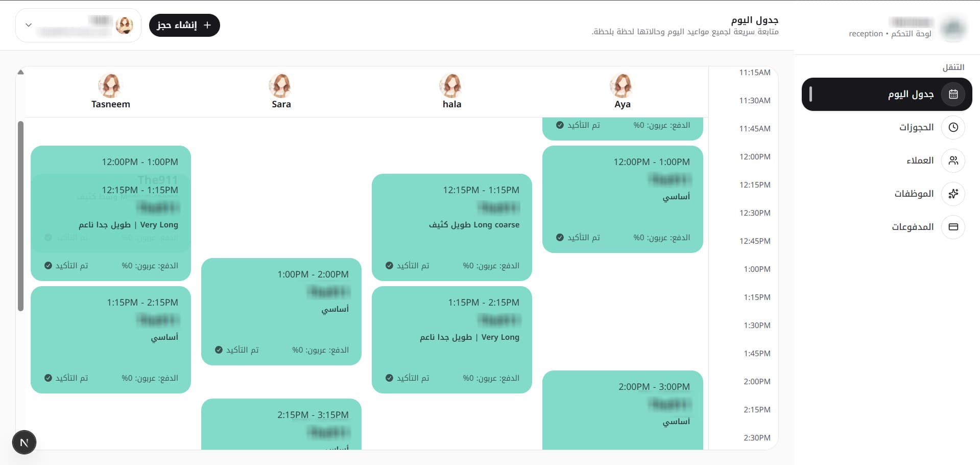Open Sara's 2:15PM - 3:15PM booking card

(281, 424)
